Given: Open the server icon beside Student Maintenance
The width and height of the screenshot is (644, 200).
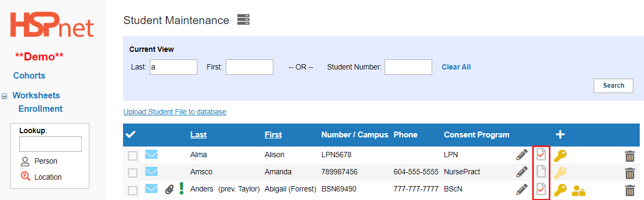Looking at the screenshot, I should tap(244, 20).
